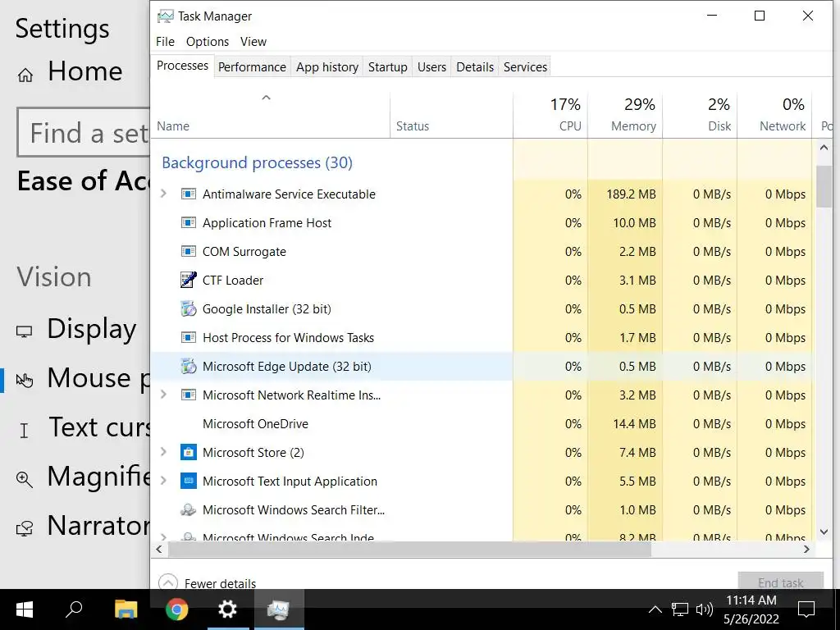Switch to the Startup tab
The height and width of the screenshot is (630, 840).
click(x=387, y=67)
